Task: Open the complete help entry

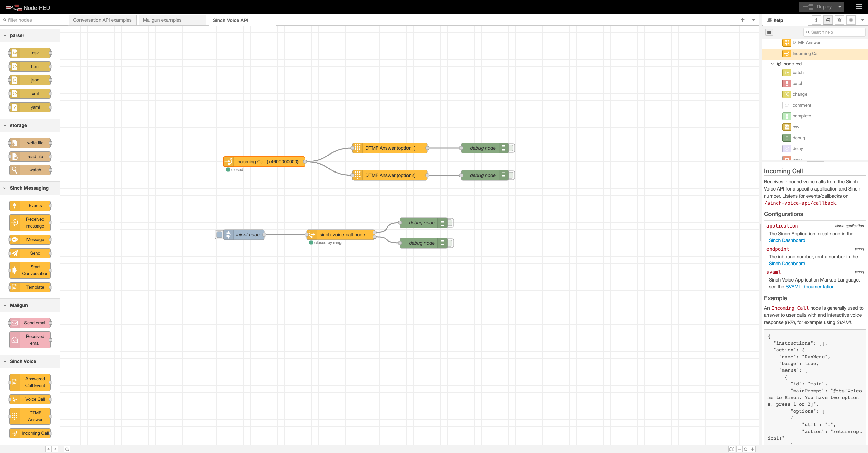Action: point(815,116)
